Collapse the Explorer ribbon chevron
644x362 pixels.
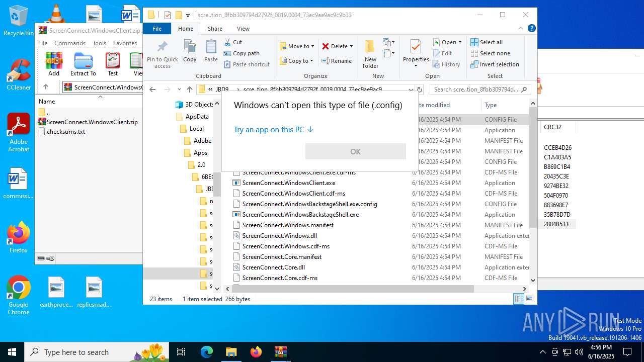[521, 29]
